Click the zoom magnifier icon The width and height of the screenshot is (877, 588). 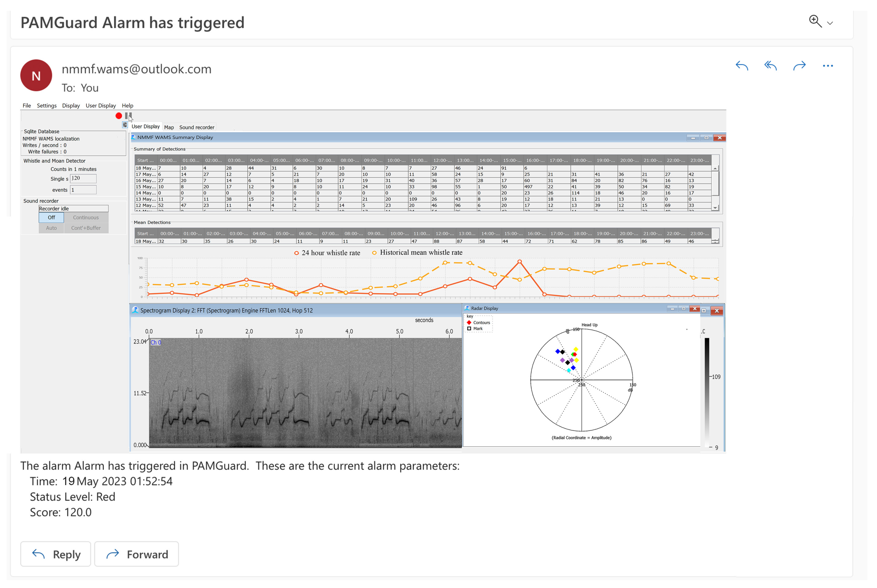(815, 21)
